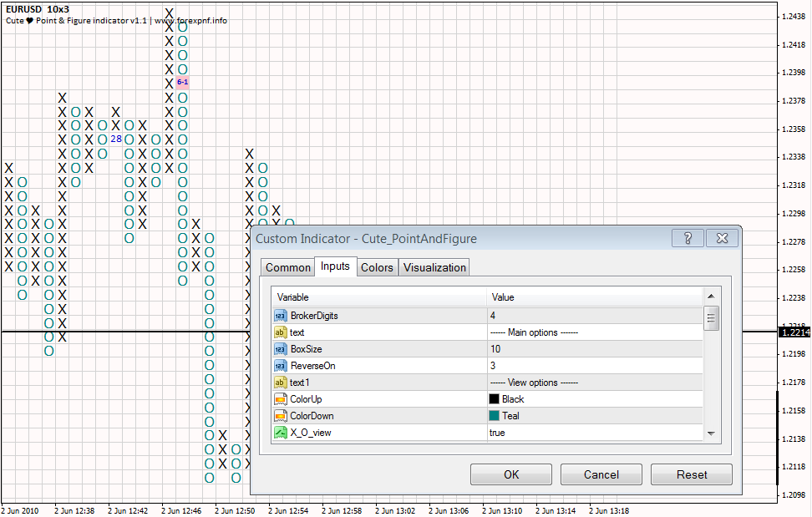Click the 1.2098 price axis label
This screenshot has width=812, height=517.
click(x=794, y=495)
